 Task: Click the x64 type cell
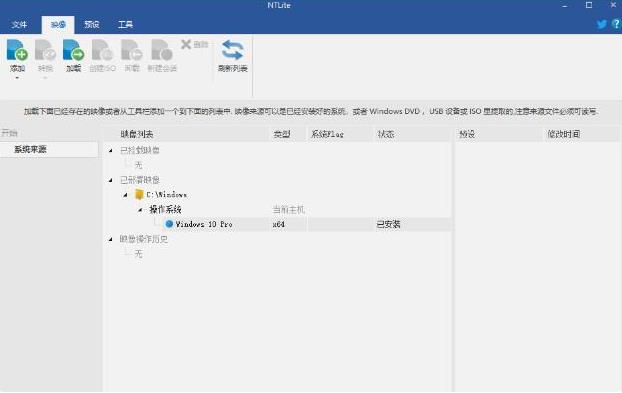[x=278, y=224]
